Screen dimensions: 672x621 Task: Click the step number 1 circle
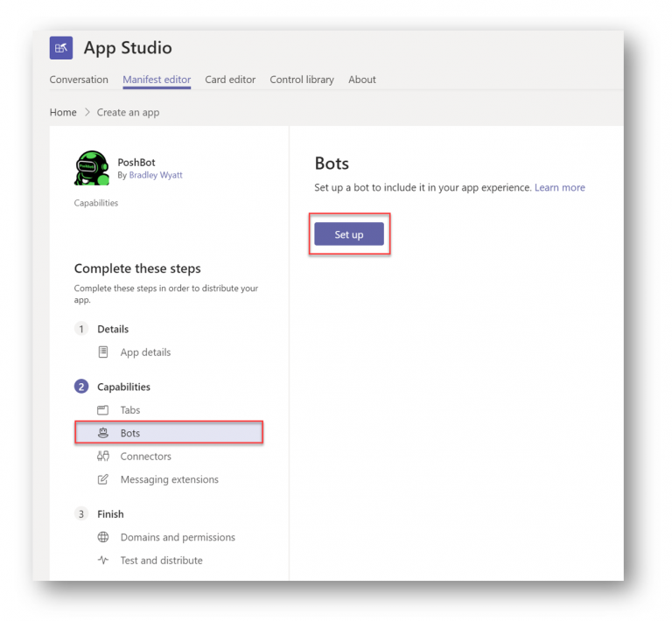click(81, 329)
